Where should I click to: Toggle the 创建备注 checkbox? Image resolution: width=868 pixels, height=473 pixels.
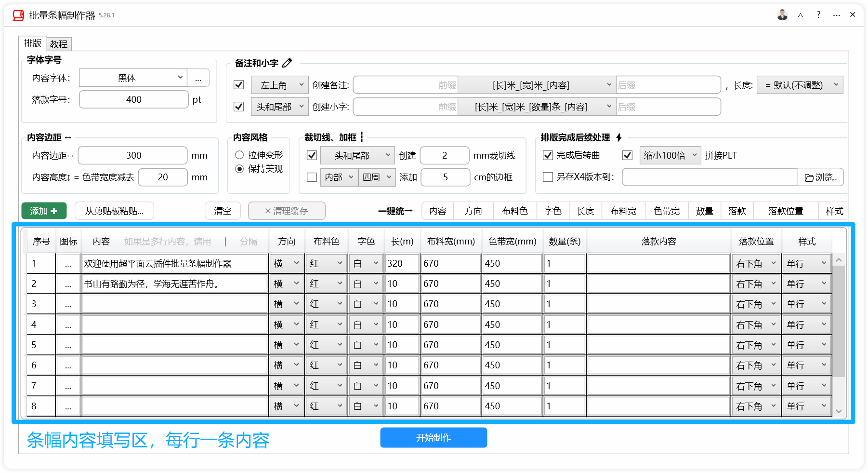click(238, 85)
